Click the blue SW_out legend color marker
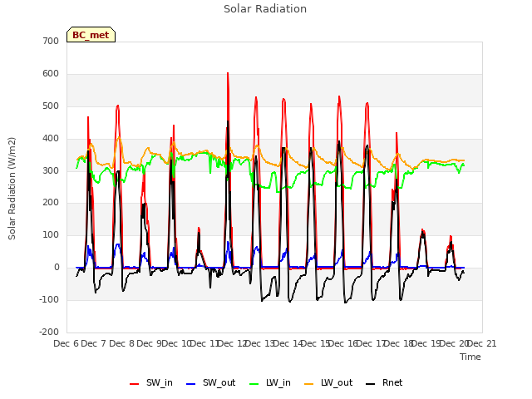 [x=191, y=384]
